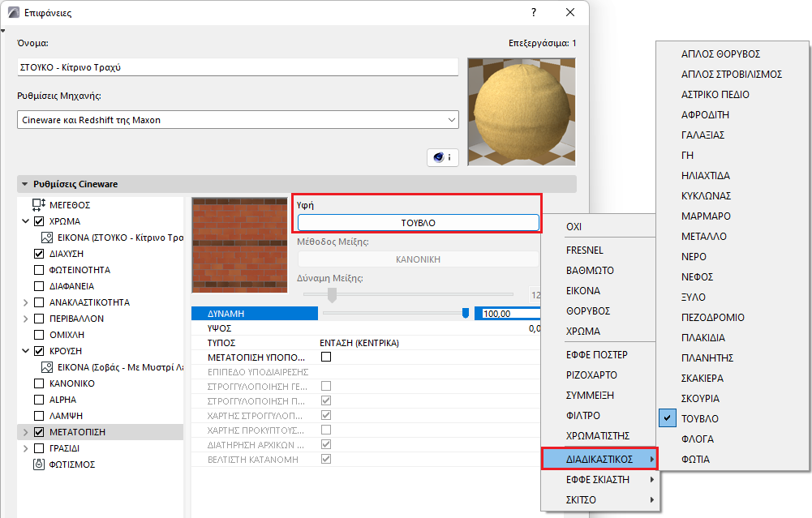This screenshot has height=518, width=812.
Task: Click the ΤΟΥΒΛΟ texture button
Action: click(419, 223)
